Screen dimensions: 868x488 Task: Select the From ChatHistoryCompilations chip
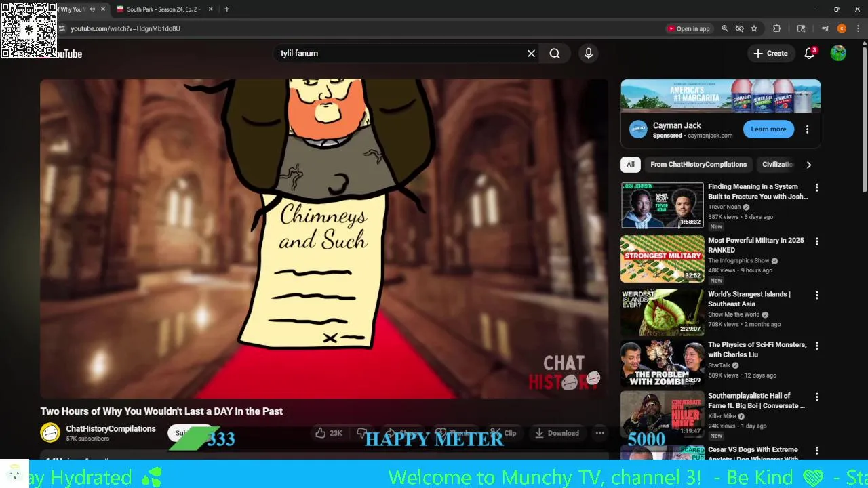coord(698,165)
